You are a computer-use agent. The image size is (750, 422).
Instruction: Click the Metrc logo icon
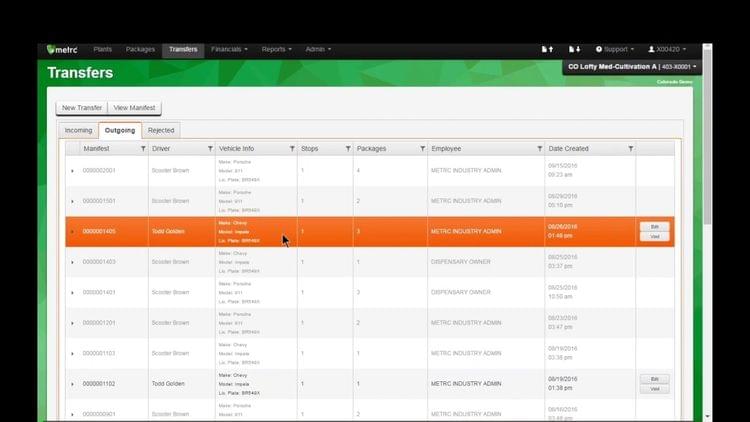click(x=62, y=49)
